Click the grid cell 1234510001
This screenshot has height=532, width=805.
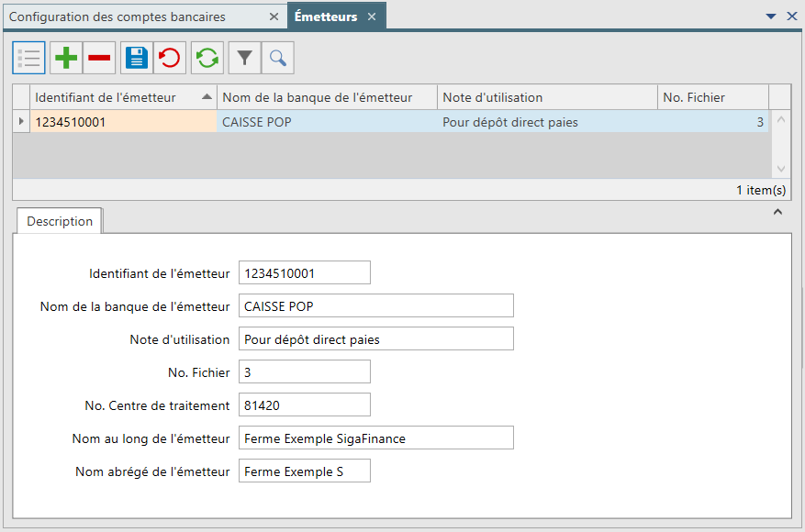tap(123, 122)
